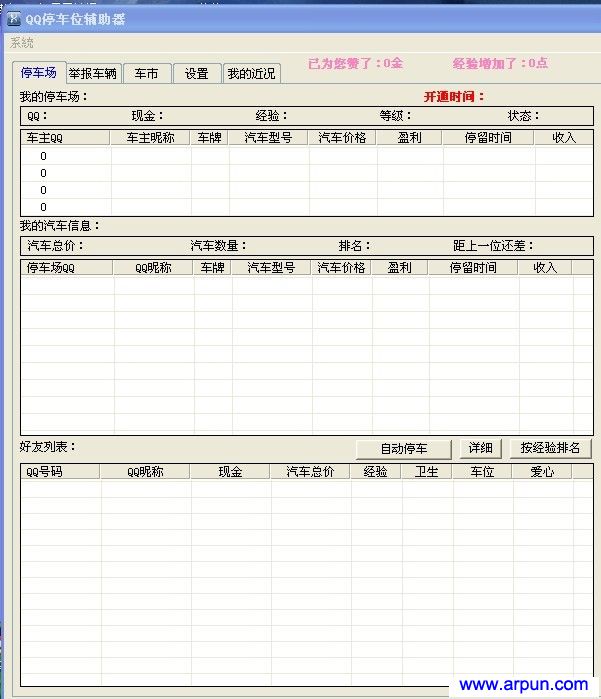Screen dimensions: 601x699
Task: Click the 我的停车场 label
Action: click(x=54, y=97)
